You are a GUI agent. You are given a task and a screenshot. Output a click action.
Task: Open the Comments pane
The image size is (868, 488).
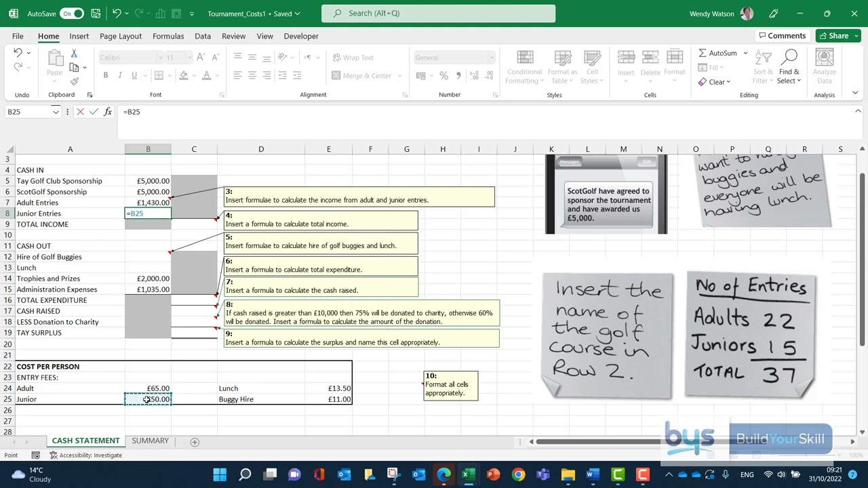781,36
